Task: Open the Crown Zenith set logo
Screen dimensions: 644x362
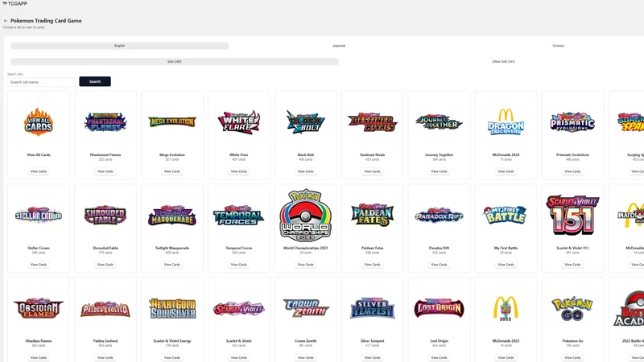Action: (x=306, y=308)
